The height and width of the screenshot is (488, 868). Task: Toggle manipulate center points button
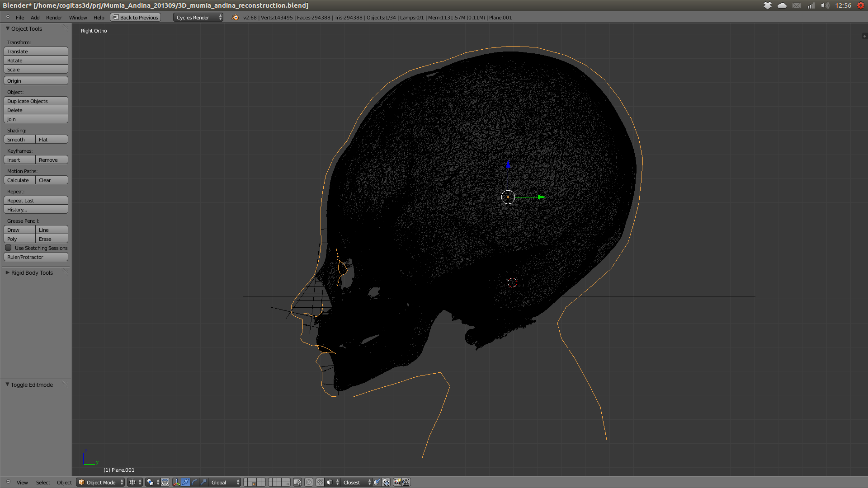(165, 483)
